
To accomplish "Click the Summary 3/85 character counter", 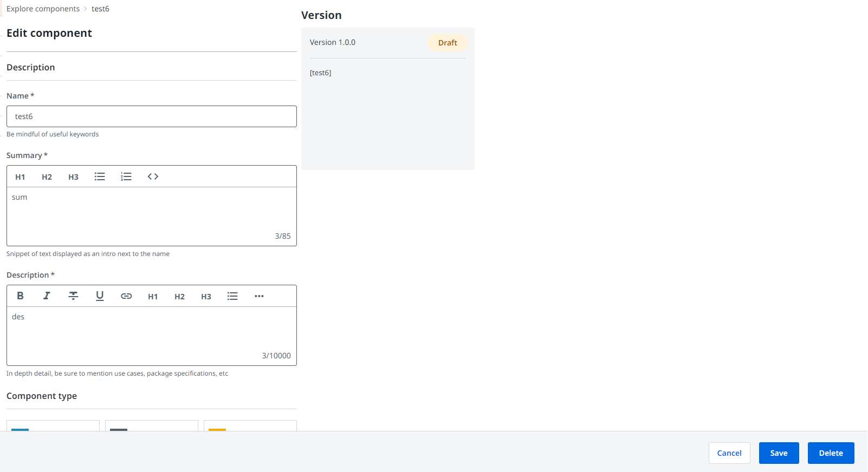I will (283, 236).
